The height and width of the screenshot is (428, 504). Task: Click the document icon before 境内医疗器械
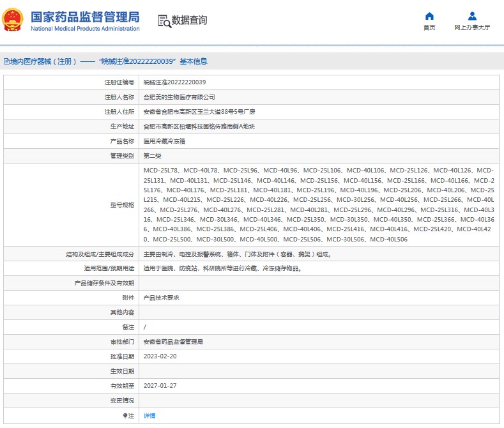pos(6,61)
